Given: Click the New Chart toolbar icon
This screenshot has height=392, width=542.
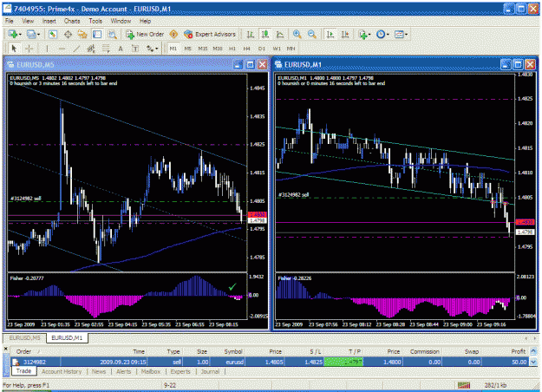Looking at the screenshot, I should [13, 34].
